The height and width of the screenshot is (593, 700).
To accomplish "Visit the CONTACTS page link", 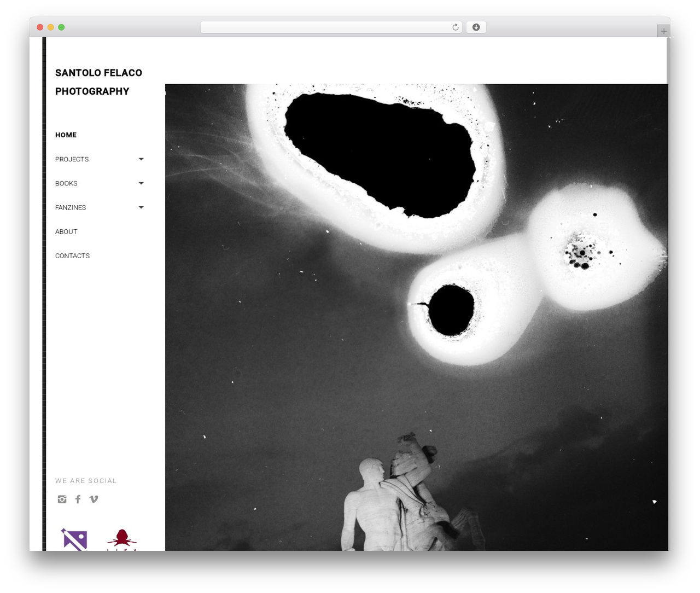I will click(x=72, y=255).
